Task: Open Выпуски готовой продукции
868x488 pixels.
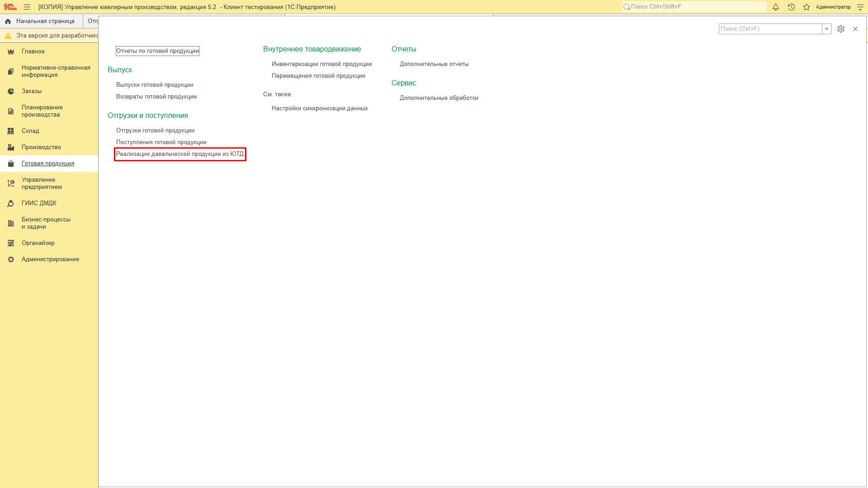Action: 155,85
